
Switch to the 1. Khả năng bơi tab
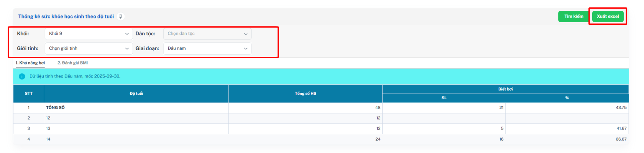click(30, 63)
